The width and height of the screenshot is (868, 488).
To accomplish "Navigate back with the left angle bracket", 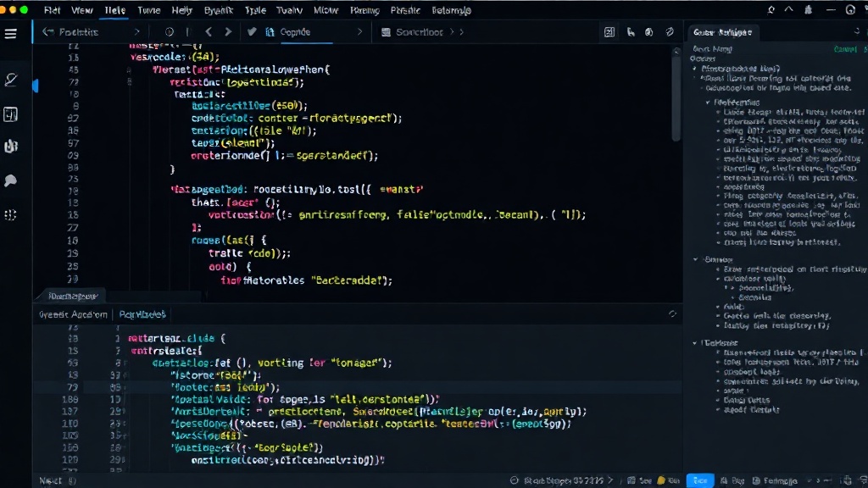I will click(209, 32).
